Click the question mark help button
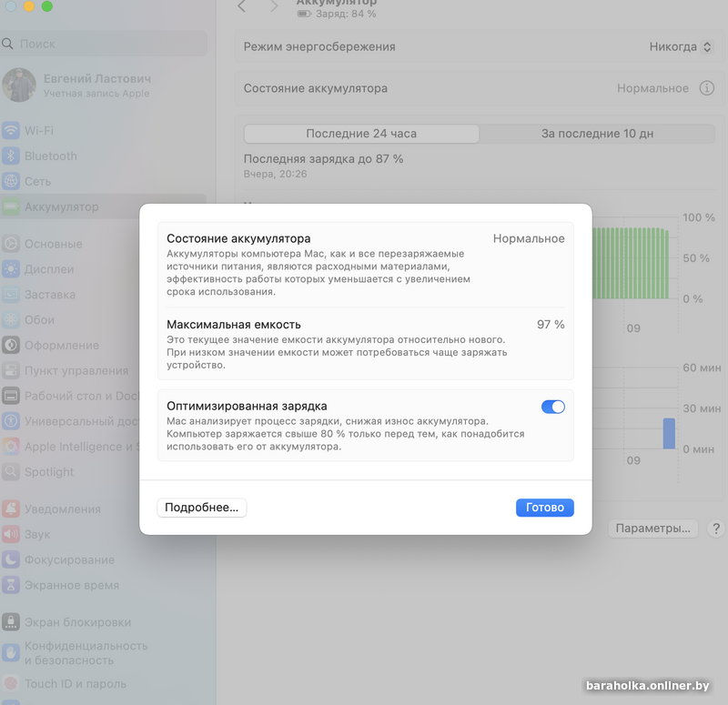Viewport: 728px width, 705px height. pyautogui.click(x=716, y=529)
